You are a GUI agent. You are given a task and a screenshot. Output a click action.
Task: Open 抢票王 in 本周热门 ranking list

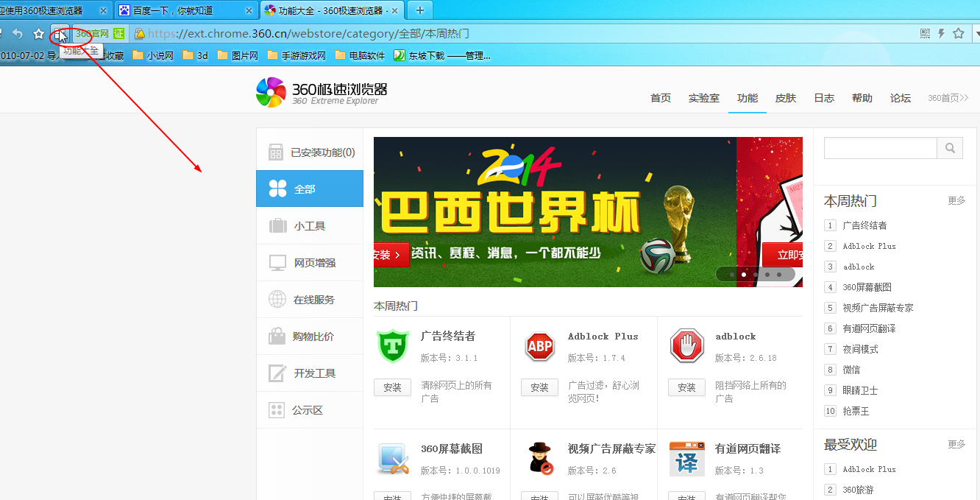tap(856, 411)
